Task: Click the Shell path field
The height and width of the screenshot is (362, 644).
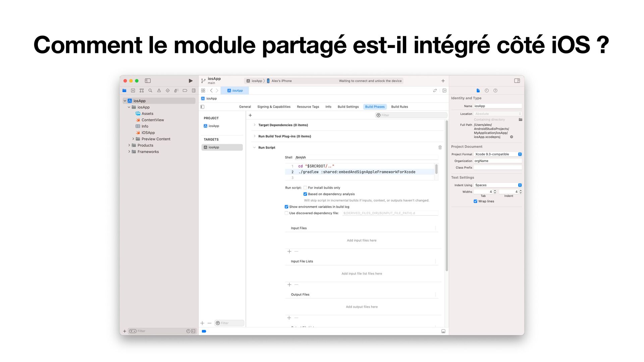Action: [366, 158]
